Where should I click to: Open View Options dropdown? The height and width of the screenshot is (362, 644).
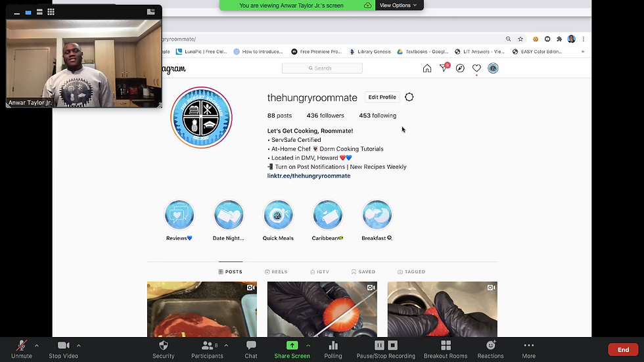[398, 5]
